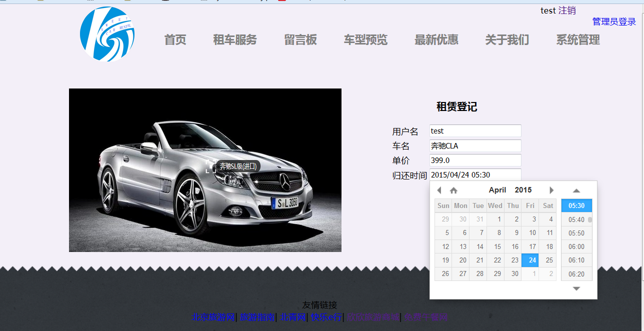Select date 15 in calendar
644x331 pixels.
click(495, 246)
